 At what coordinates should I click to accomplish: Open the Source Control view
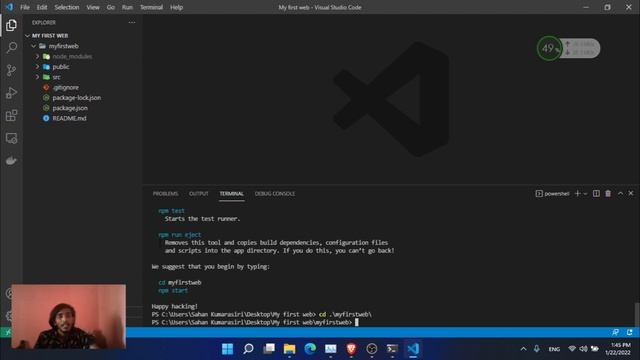[x=11, y=70]
